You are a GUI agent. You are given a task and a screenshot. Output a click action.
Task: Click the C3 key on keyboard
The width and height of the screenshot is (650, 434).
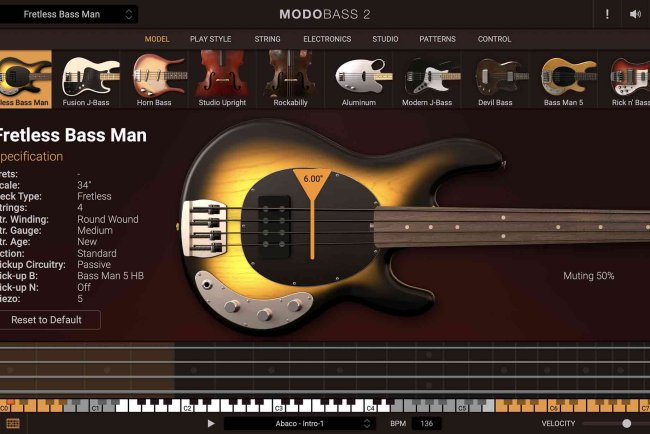click(279, 406)
